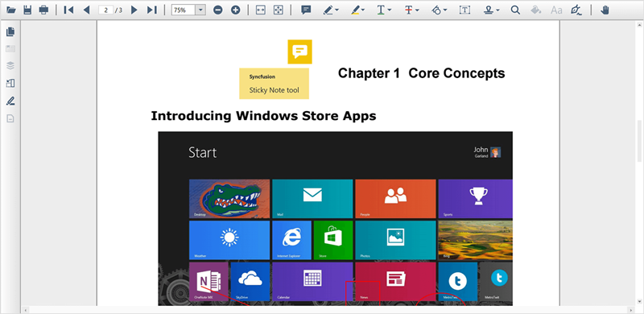Toggle the page thumbnails sidebar panel
Viewport: 644px width, 314px height.
point(10,31)
